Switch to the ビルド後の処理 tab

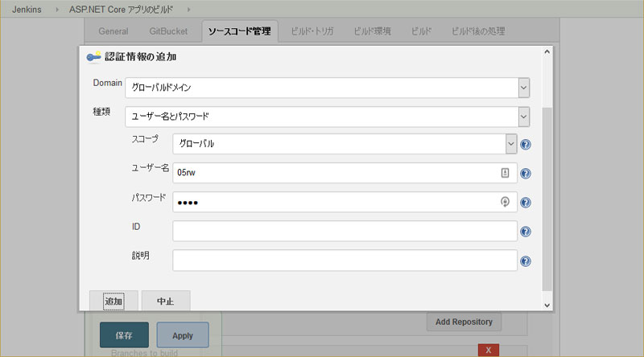pyautogui.click(x=478, y=31)
